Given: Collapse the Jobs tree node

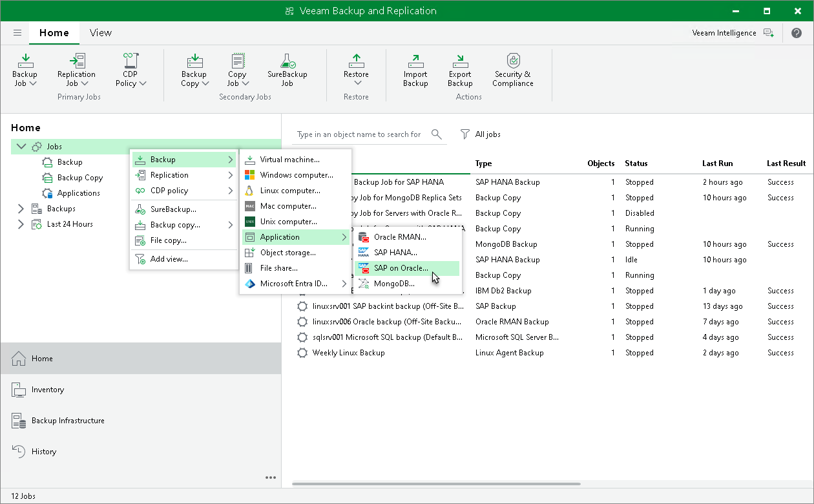Looking at the screenshot, I should click(21, 147).
